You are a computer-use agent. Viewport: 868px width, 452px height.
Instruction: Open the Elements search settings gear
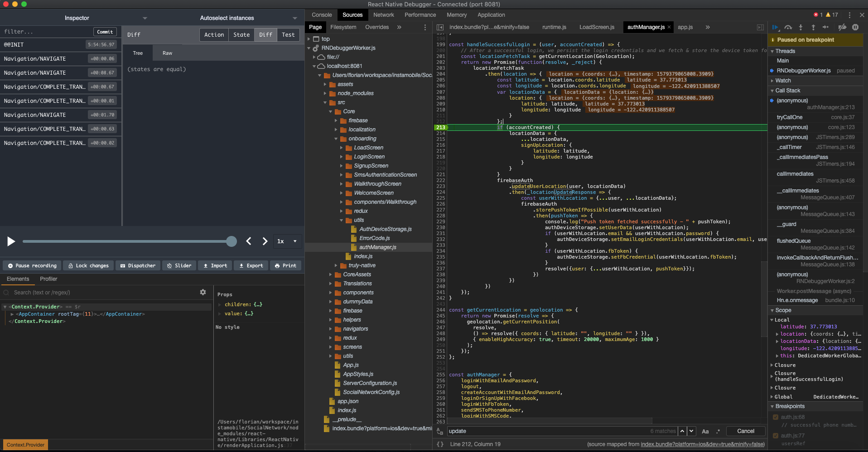pos(203,292)
